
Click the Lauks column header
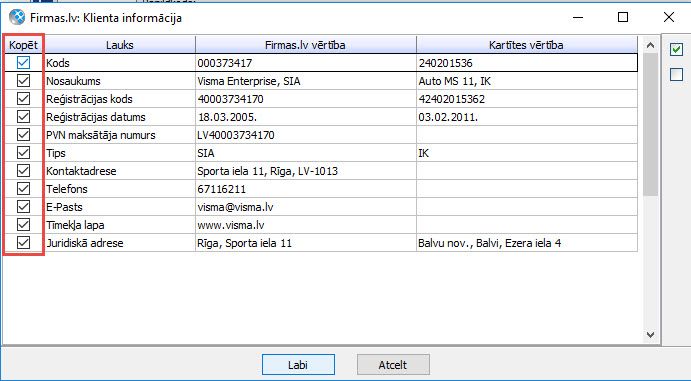120,45
